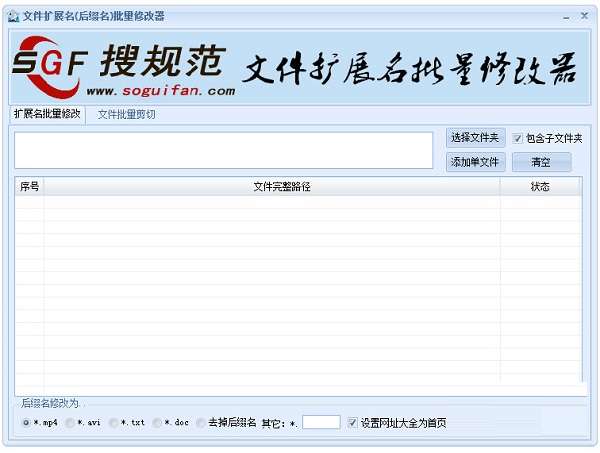Select the *.doc radio option
Image resolution: width=600 pixels, height=453 pixels.
(157, 423)
